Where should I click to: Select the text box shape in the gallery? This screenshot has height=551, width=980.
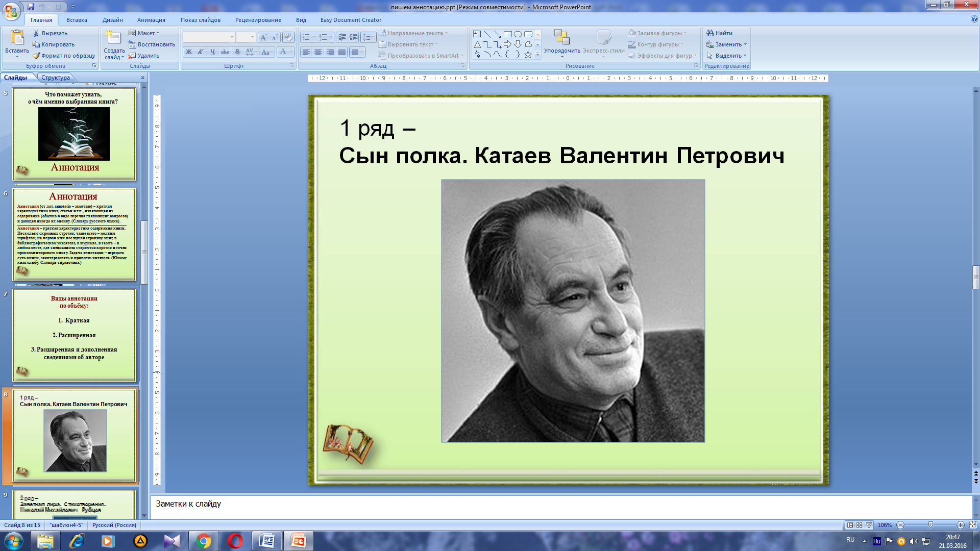(x=477, y=34)
